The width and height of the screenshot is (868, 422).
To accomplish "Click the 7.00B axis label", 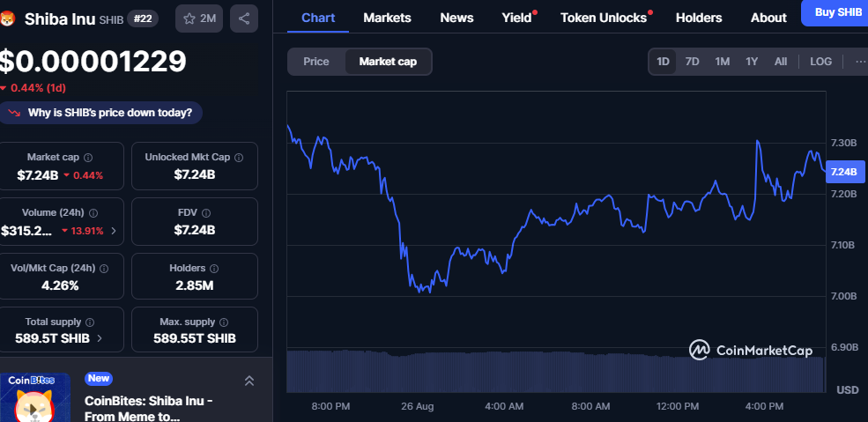I will 843,296.
